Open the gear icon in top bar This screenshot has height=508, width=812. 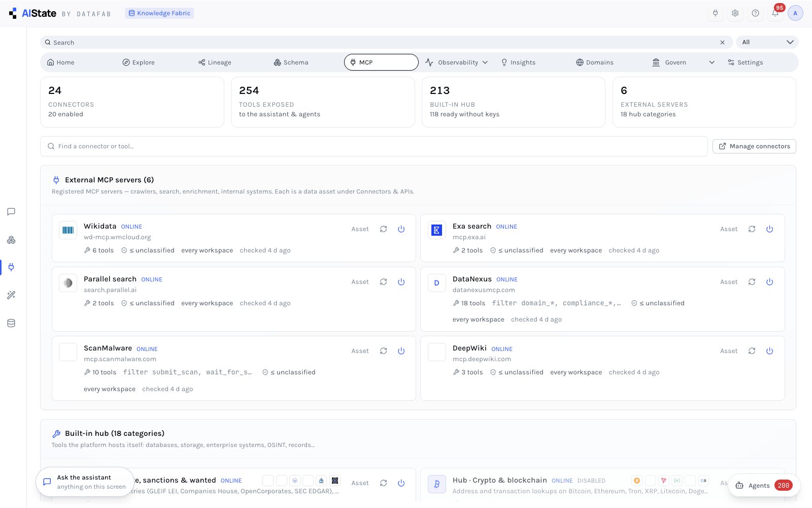point(735,13)
